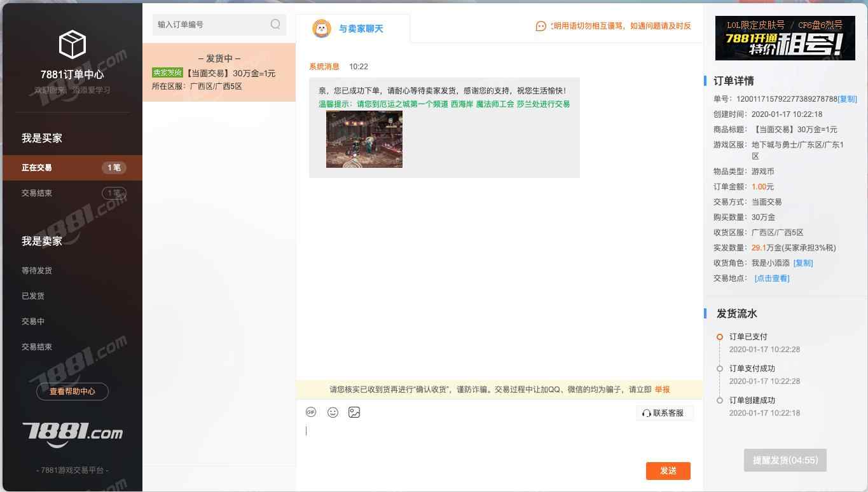Click the seller chat avatar icon

coord(322,29)
